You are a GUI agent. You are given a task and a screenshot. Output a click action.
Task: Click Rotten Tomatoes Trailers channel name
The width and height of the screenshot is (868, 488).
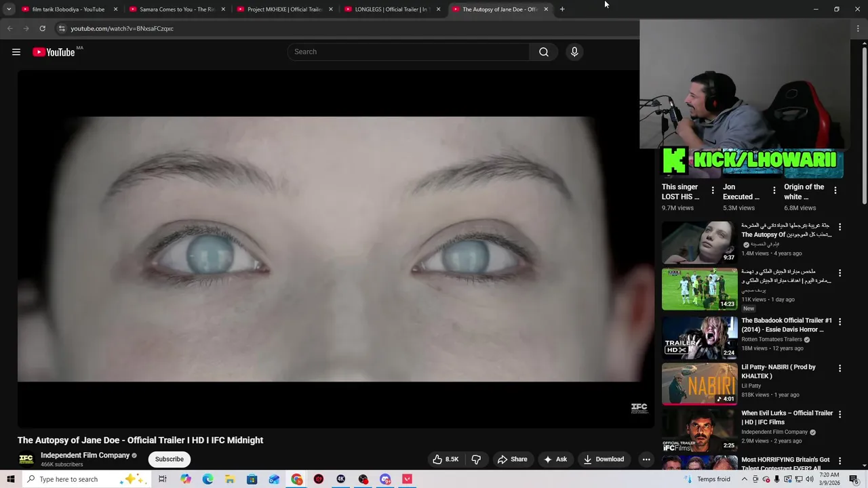coord(772,340)
